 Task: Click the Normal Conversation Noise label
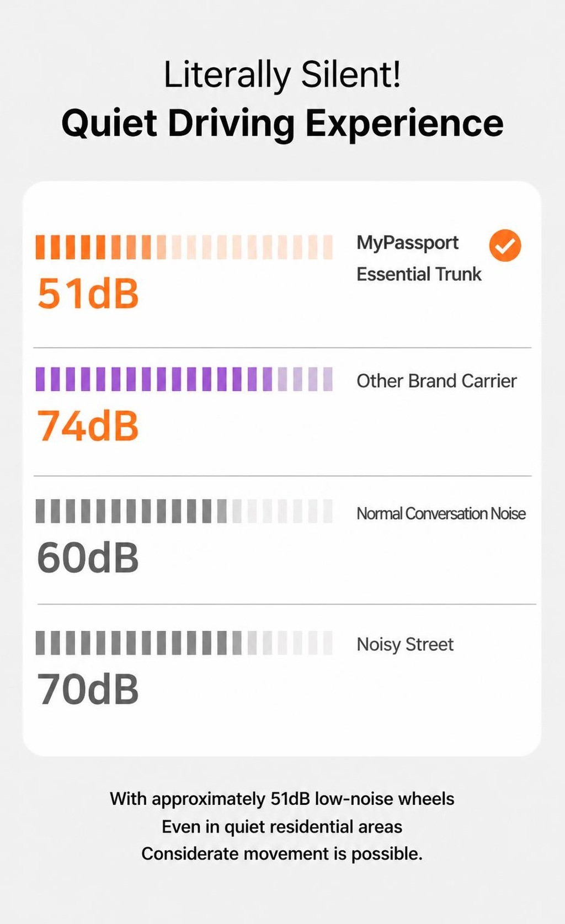441,514
